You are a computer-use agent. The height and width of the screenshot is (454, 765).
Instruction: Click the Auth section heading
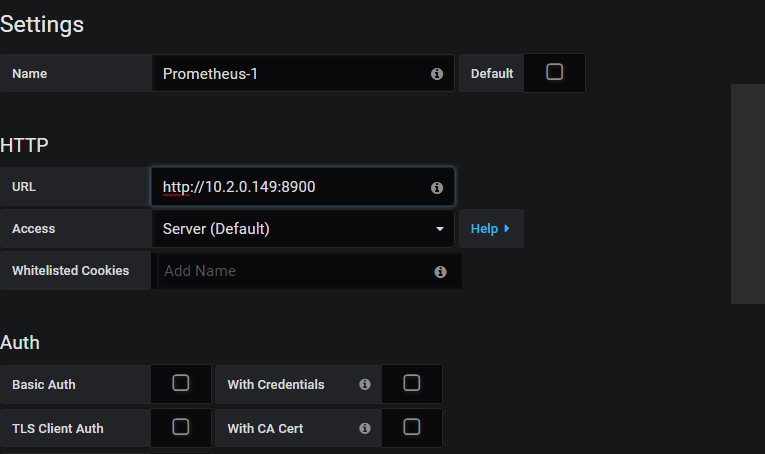pos(20,343)
